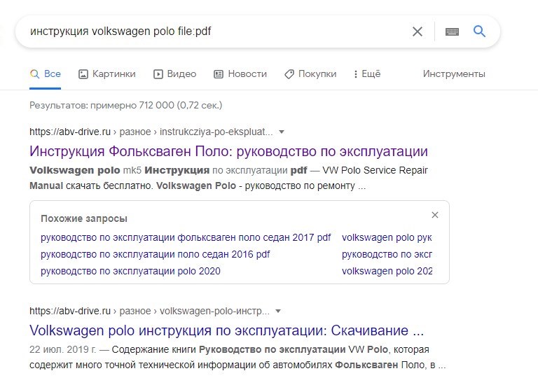Viewport: 538px width, 392px height.
Task: Click the results count text 712 000
Action: point(156,105)
